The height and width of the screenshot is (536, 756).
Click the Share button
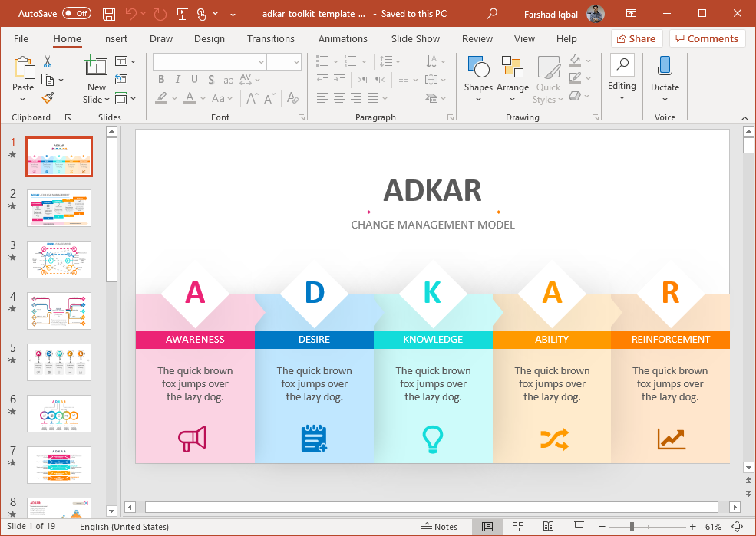636,38
